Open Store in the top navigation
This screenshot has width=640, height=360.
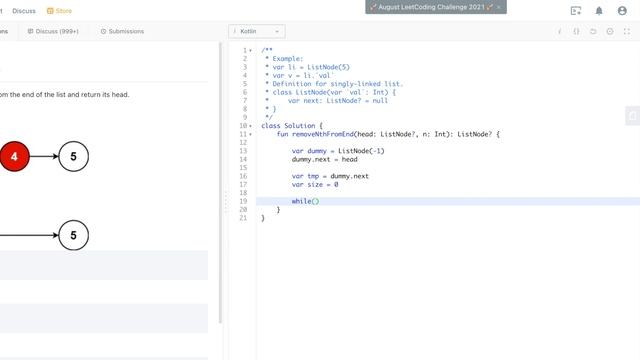[x=60, y=11]
